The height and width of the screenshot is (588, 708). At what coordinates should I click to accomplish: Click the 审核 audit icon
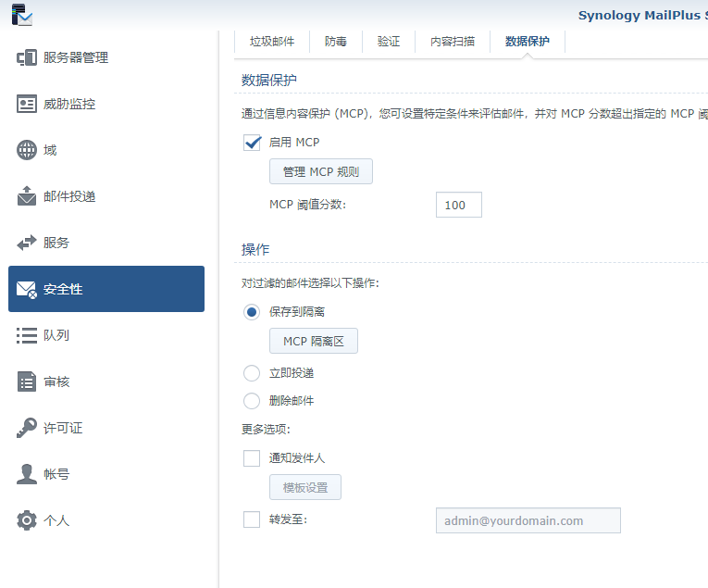(27, 382)
